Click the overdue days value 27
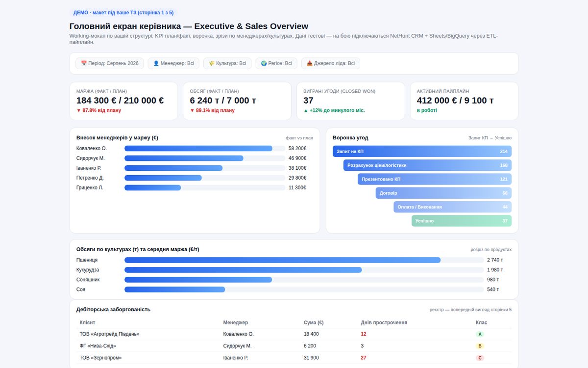 coord(364,358)
